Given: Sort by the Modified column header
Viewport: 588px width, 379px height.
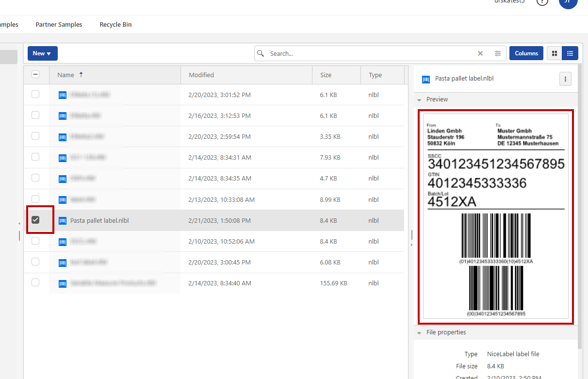Looking at the screenshot, I should 201,75.
